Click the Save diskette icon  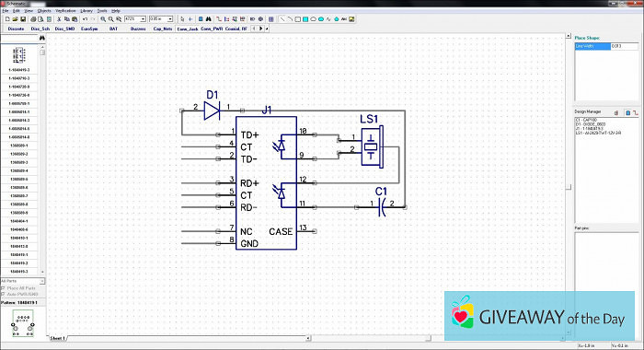click(x=23, y=19)
